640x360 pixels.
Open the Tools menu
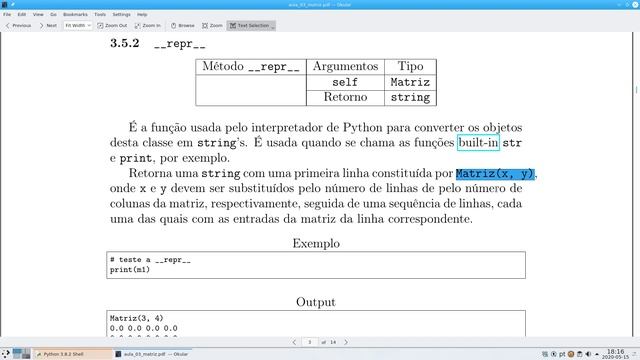pos(100,14)
